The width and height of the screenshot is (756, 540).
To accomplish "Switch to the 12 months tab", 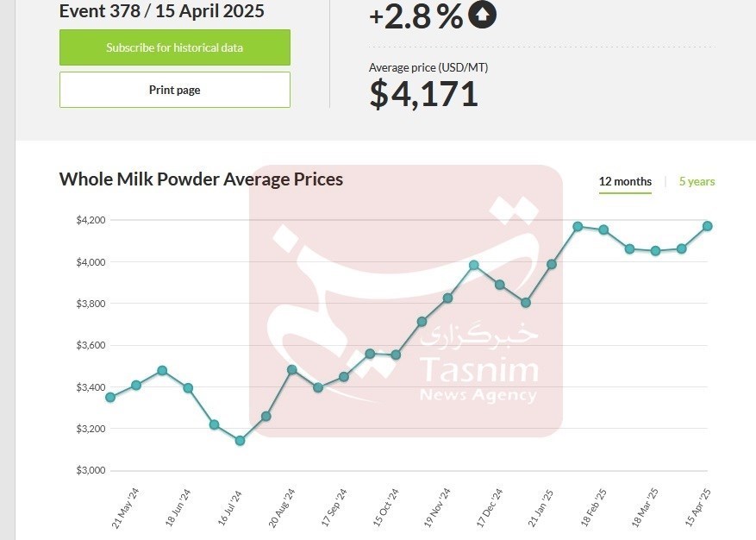I will (x=625, y=181).
